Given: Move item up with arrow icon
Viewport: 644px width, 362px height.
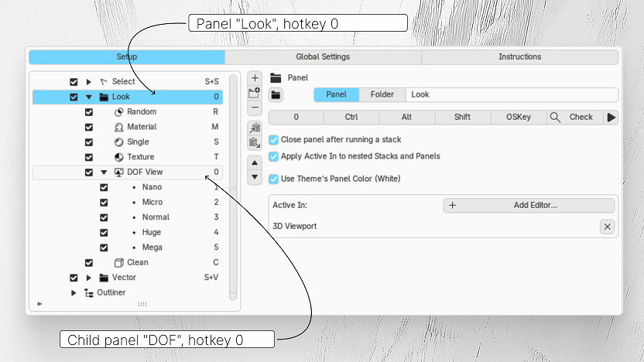Looking at the screenshot, I should click(x=255, y=163).
